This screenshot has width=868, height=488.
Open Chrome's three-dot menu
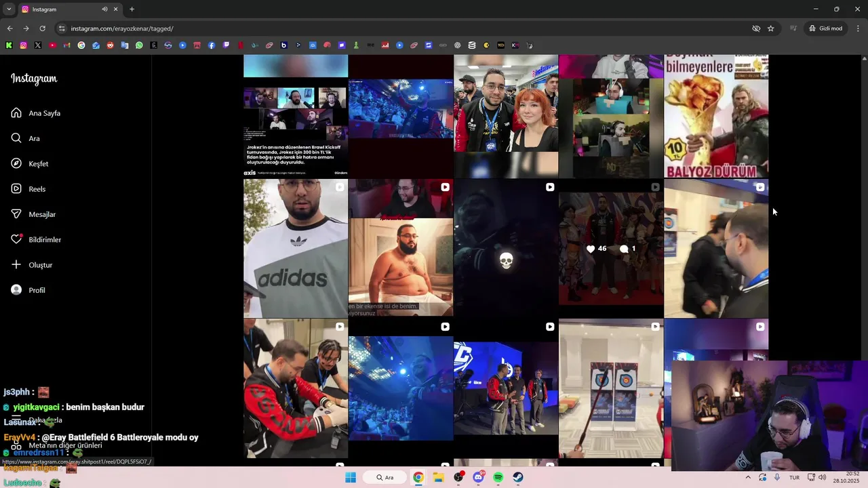coord(859,28)
